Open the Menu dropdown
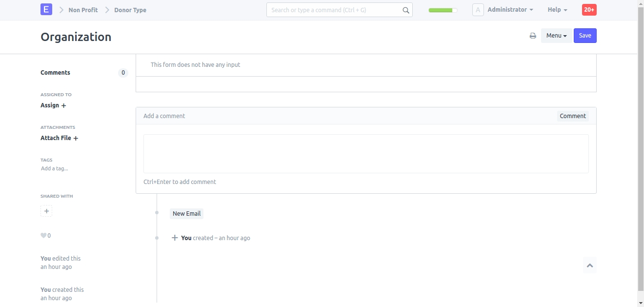This screenshot has width=644, height=307. [556, 36]
